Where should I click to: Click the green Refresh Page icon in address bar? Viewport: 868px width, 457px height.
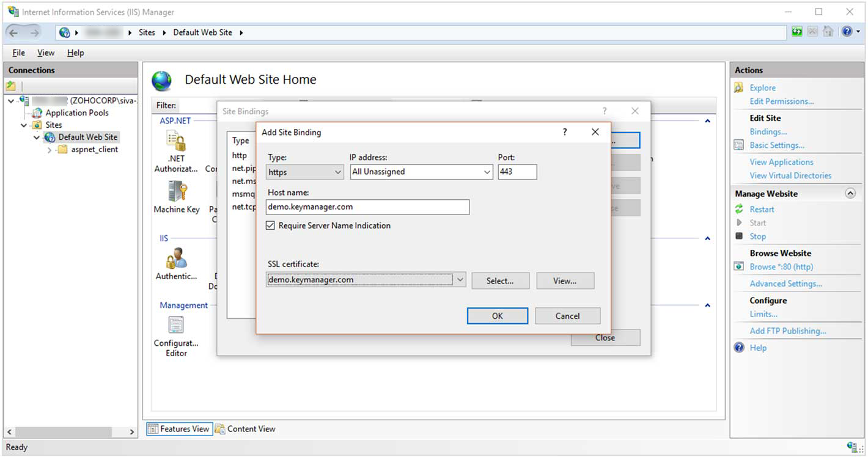coord(797,32)
